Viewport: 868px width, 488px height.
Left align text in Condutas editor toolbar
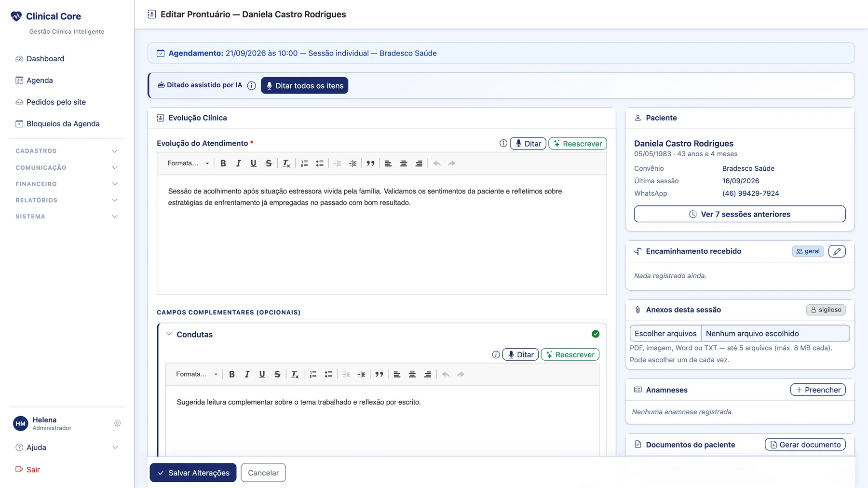pyautogui.click(x=397, y=374)
